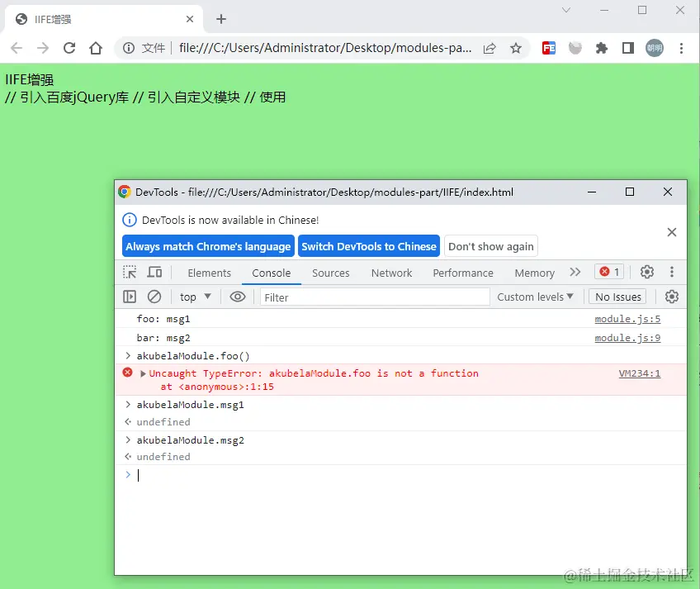This screenshot has width=700, height=589.
Task: Open the grey round extension icon
Action: [x=575, y=48]
